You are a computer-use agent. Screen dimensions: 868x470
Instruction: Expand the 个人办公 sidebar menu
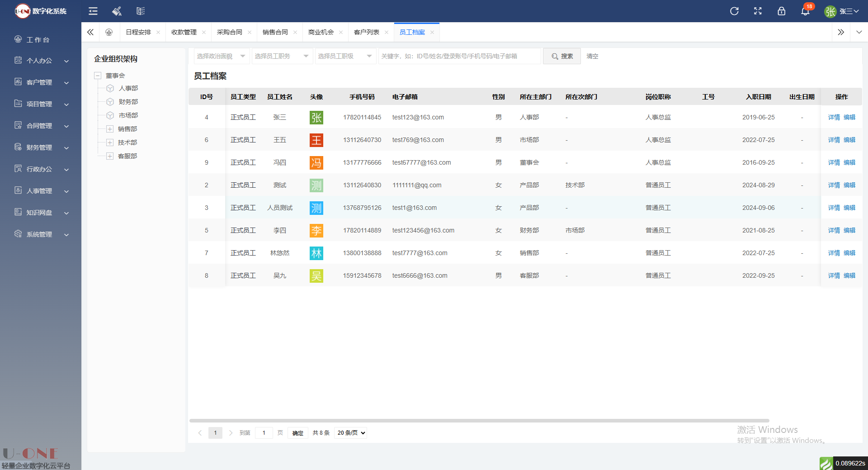click(x=41, y=60)
